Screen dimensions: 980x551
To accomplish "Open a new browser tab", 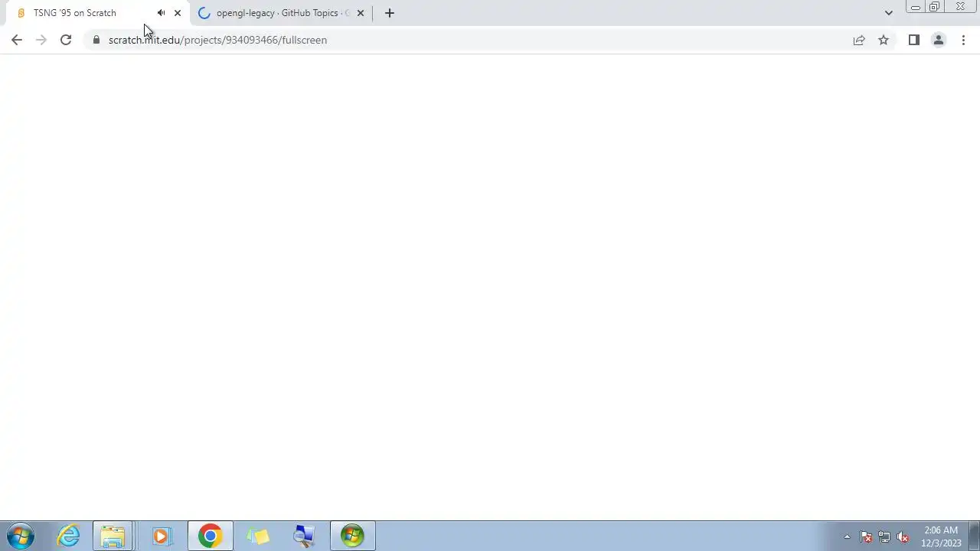I will [390, 13].
